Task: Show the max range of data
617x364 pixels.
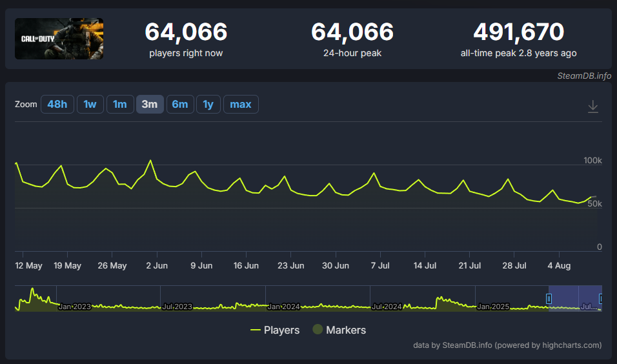Action: pos(241,105)
